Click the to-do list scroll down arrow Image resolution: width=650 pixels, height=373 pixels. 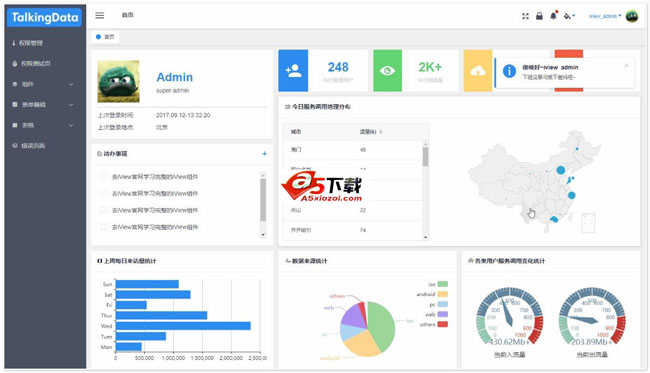coord(263,235)
